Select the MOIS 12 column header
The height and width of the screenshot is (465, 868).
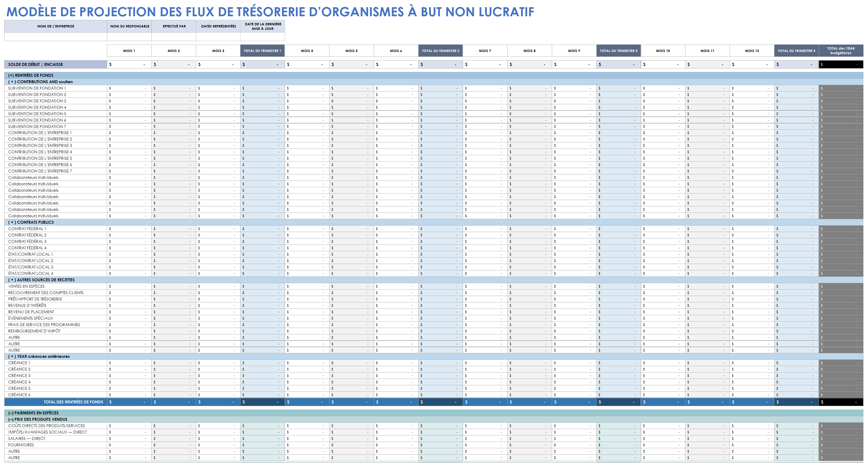click(752, 51)
